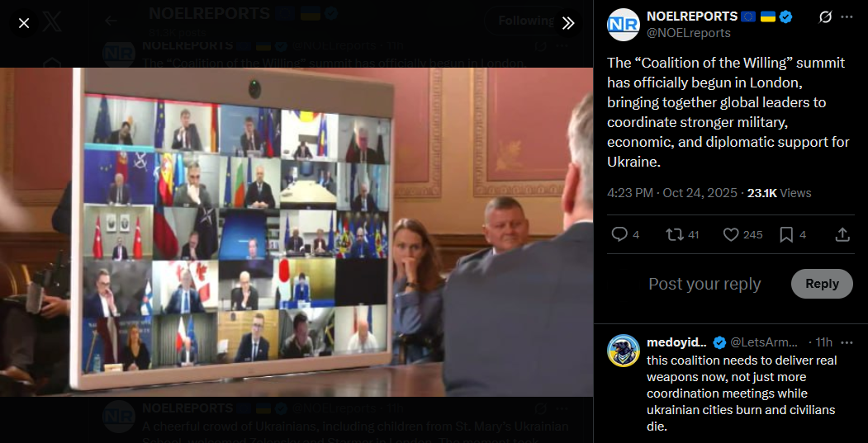The height and width of the screenshot is (443, 868).
Task: Open NOELREPORTS profile avatar
Action: 624,25
